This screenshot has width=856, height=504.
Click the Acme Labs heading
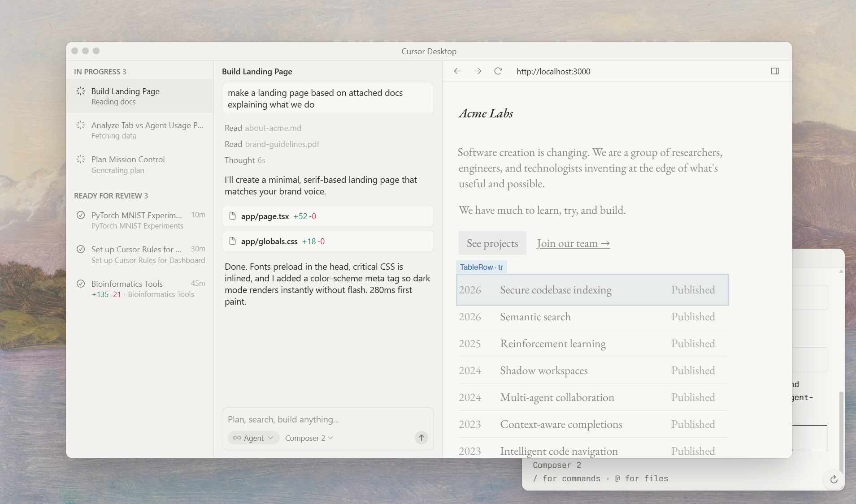point(486,113)
